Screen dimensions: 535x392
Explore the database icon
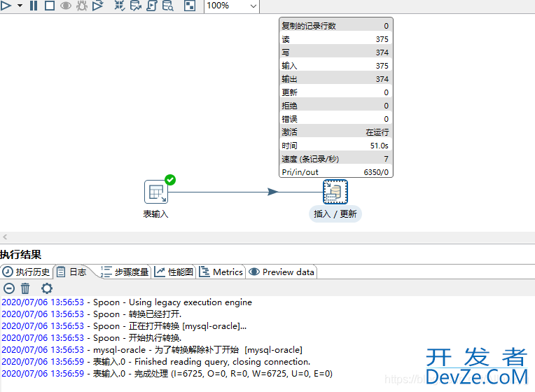tap(167, 6)
